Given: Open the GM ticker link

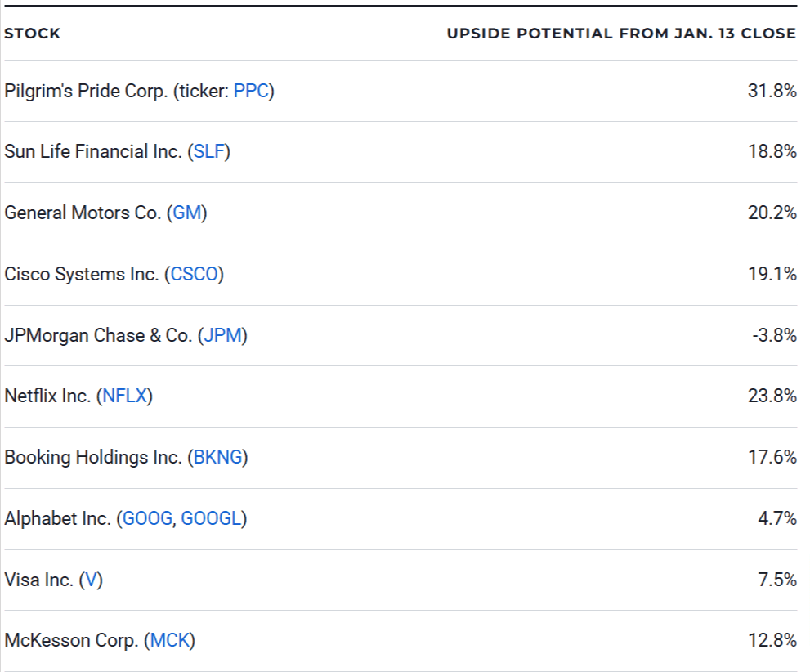Looking at the screenshot, I should [187, 213].
